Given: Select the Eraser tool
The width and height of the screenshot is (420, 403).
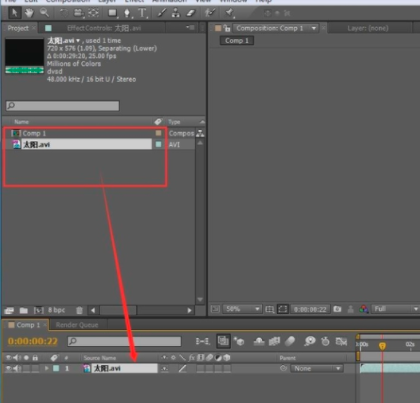Looking at the screenshot, I should (190, 13).
